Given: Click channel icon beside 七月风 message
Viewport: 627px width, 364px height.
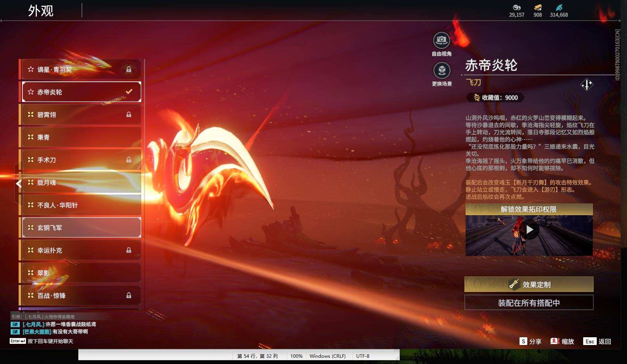Looking at the screenshot, I should click(15, 324).
